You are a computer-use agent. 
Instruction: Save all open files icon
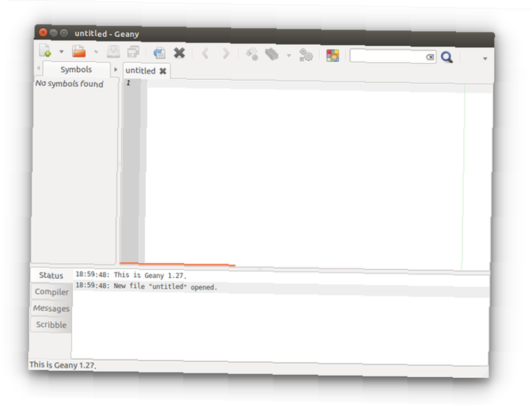point(133,52)
